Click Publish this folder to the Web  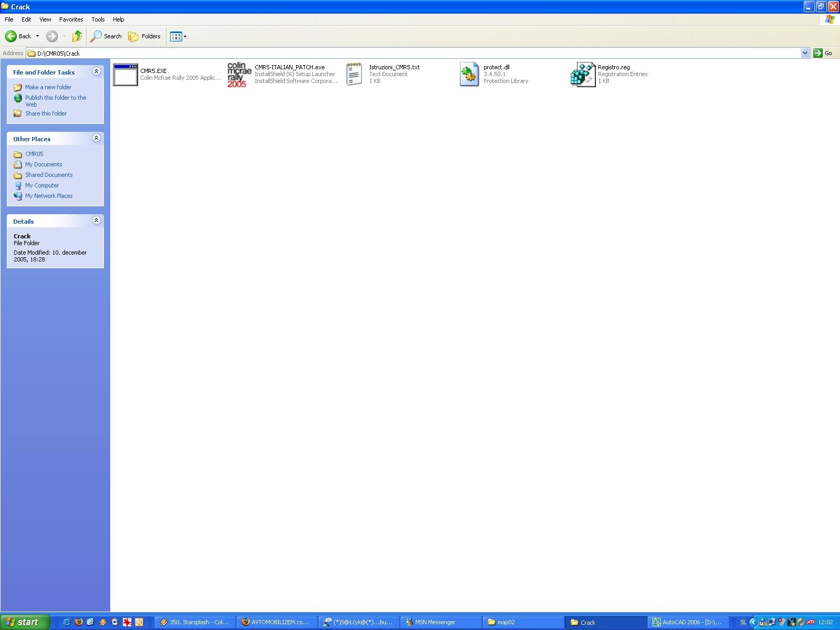[56, 101]
